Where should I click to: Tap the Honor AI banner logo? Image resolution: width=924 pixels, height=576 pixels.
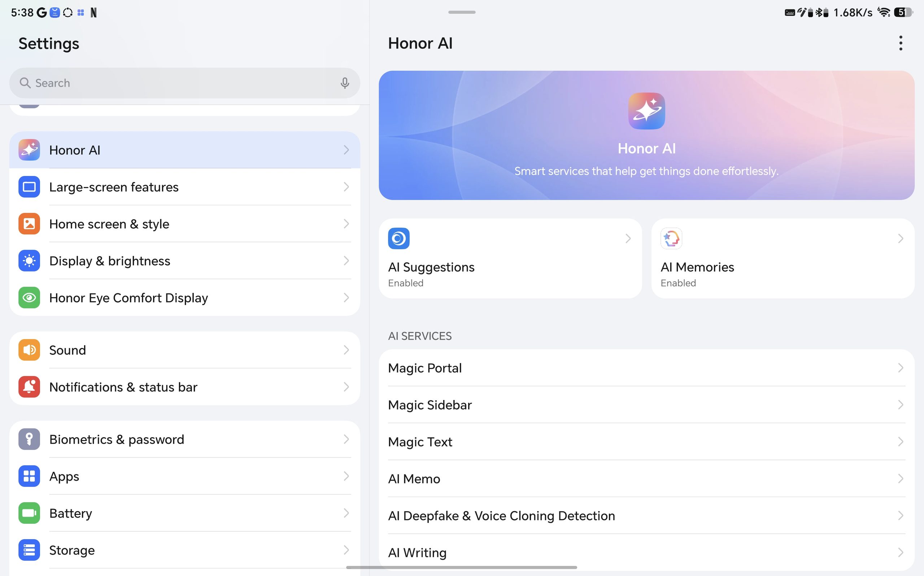coord(646,111)
